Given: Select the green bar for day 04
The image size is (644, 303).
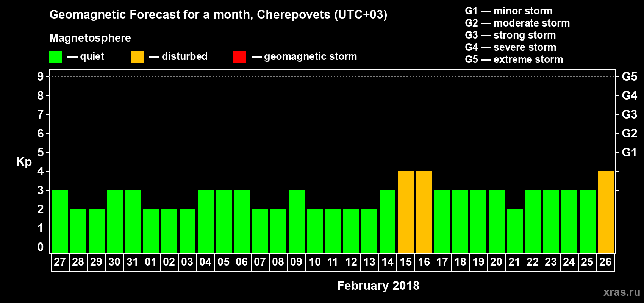Looking at the screenshot, I should (206, 221).
